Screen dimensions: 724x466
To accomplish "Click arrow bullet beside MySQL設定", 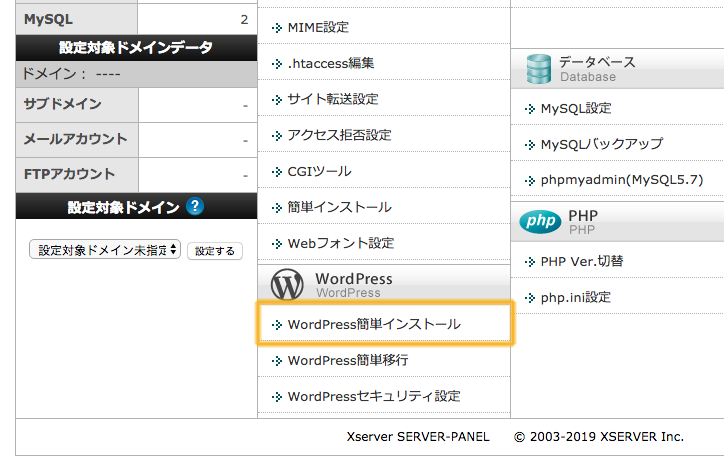I will 530,109.
